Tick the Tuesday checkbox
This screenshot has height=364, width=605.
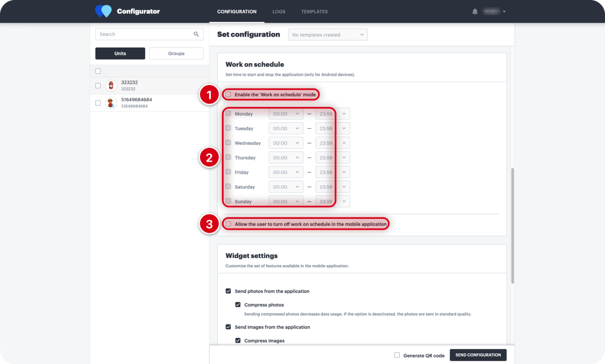coord(228,128)
